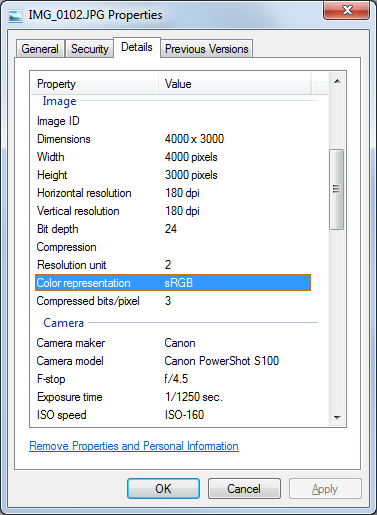
Task: Open the Security tab
Action: click(89, 49)
